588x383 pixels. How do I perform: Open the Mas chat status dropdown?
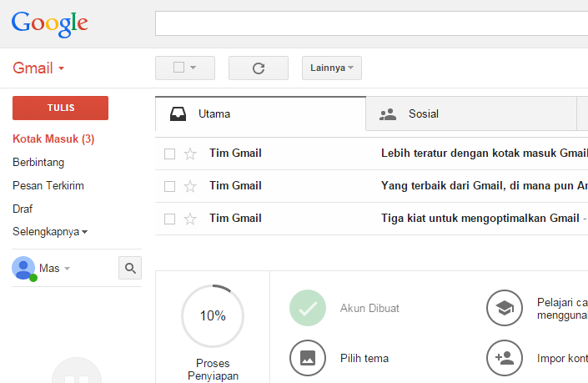[67, 269]
